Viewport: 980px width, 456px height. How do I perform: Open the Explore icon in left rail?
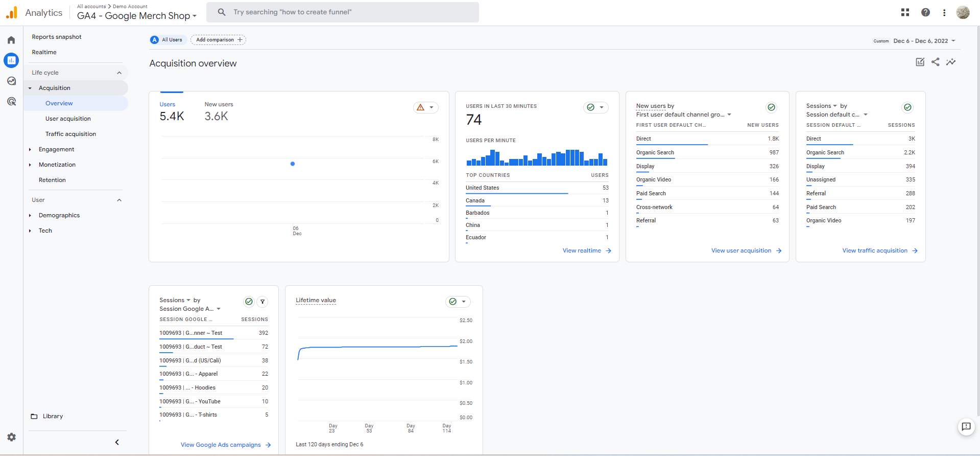pyautogui.click(x=11, y=81)
